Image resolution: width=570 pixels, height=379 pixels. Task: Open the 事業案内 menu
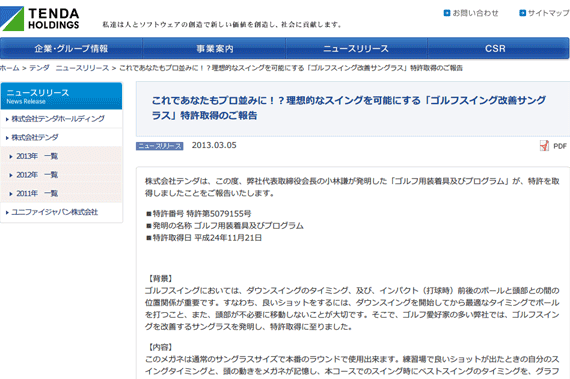point(214,48)
